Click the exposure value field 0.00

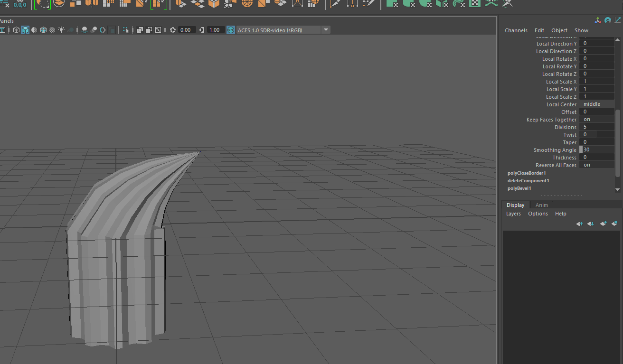(187, 30)
